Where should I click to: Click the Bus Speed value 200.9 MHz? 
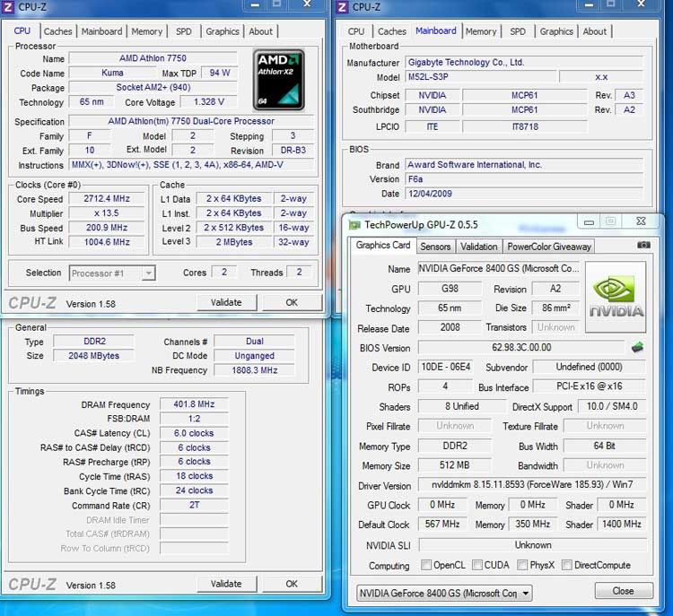[x=107, y=228]
